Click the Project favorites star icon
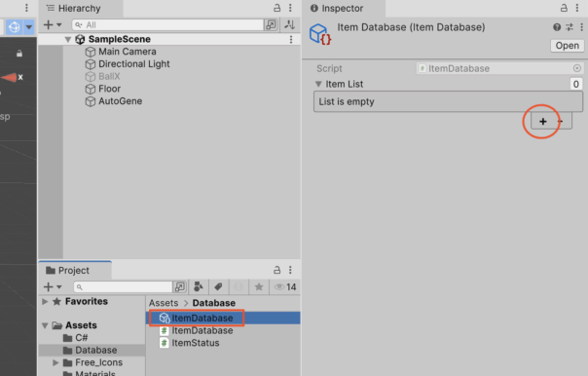 pyautogui.click(x=259, y=287)
